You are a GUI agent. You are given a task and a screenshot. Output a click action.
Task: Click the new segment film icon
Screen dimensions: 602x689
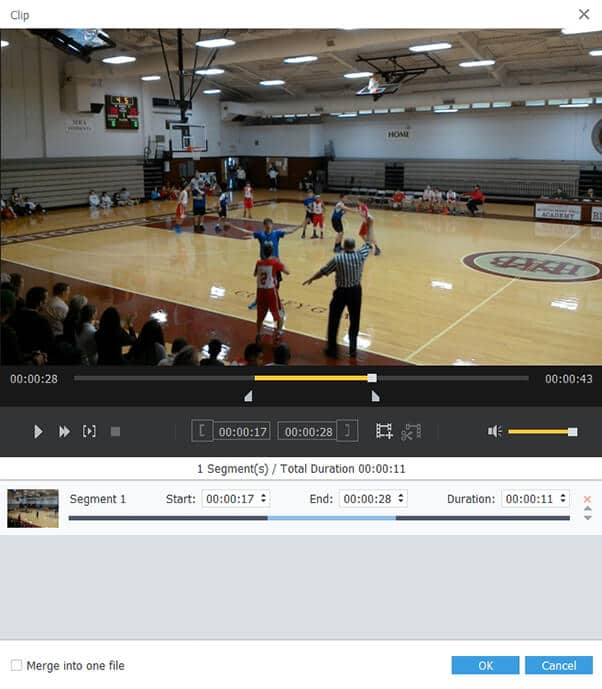pos(384,431)
